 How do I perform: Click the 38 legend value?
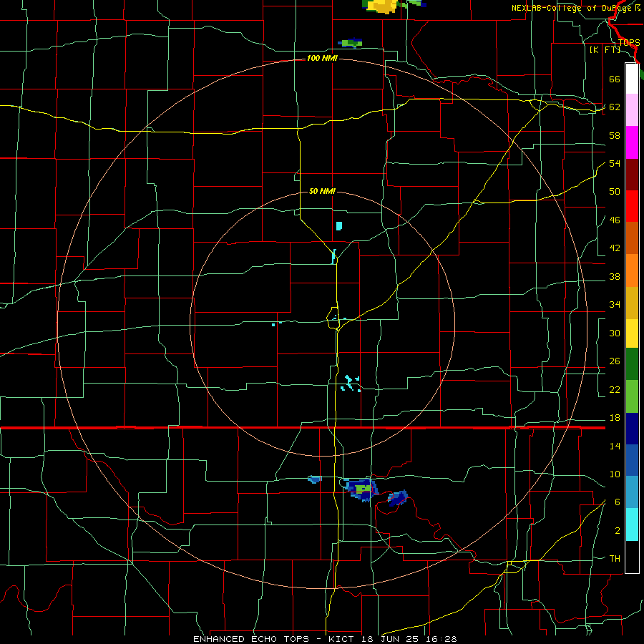click(x=615, y=276)
